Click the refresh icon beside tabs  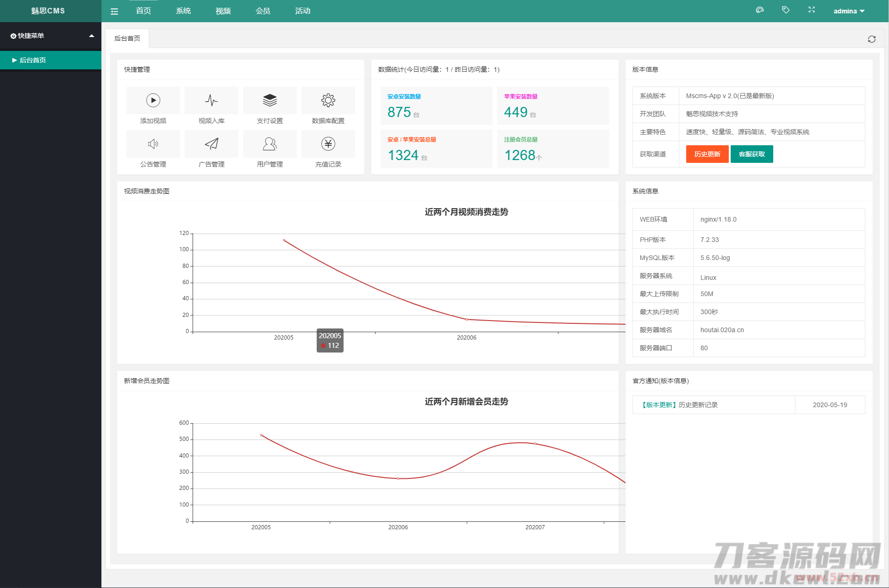coord(871,39)
